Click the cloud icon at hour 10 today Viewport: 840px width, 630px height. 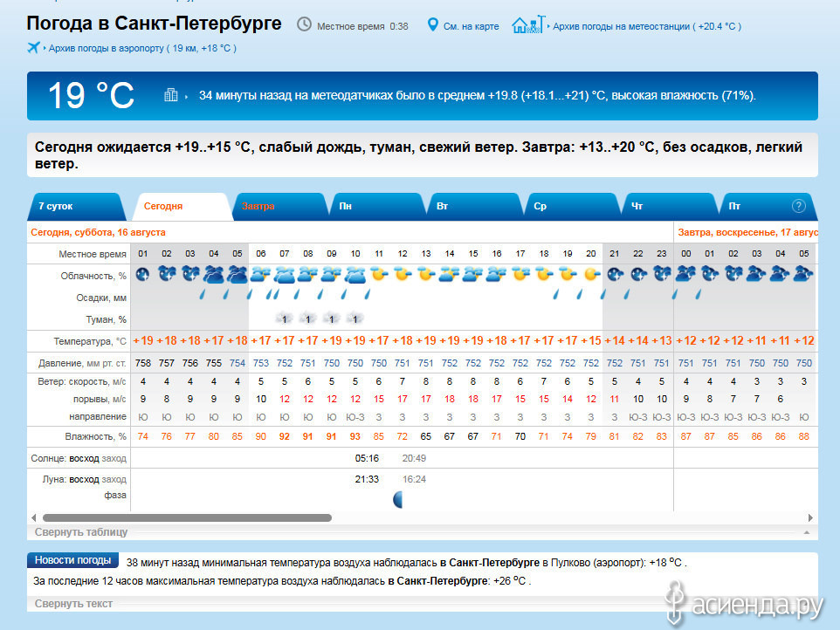(x=355, y=275)
